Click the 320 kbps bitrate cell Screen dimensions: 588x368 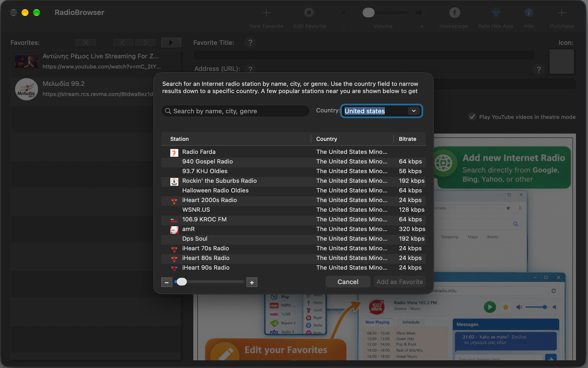click(412, 229)
